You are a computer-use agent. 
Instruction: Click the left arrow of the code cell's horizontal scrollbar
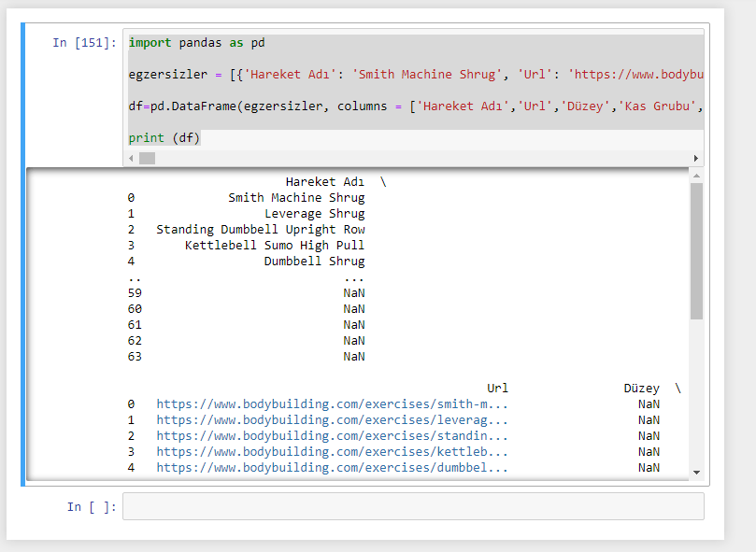131,158
